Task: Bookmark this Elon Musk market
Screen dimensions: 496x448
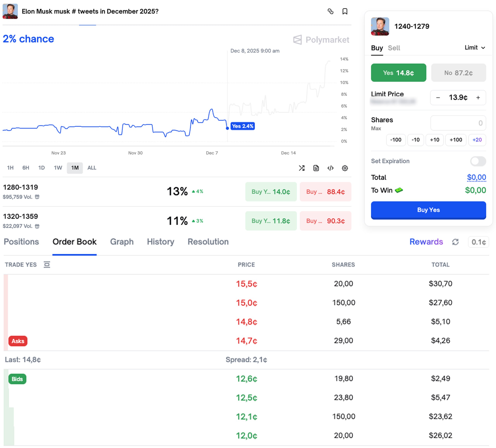Action: tap(345, 11)
